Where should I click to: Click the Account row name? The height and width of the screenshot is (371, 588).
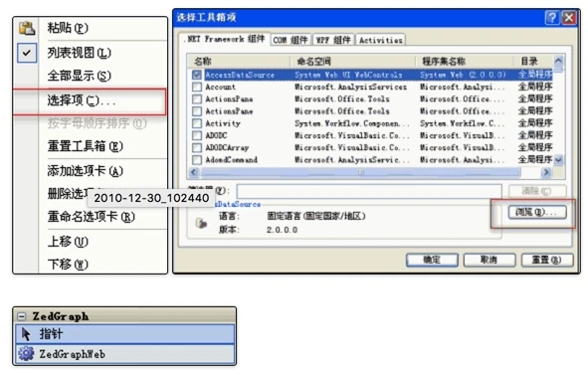[221, 87]
